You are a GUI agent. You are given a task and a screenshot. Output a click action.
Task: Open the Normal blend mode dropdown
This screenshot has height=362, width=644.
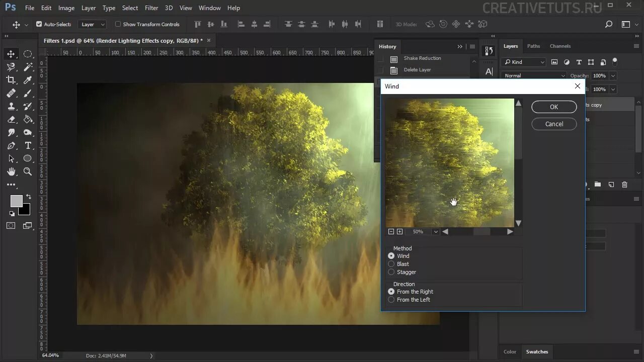tap(533, 75)
